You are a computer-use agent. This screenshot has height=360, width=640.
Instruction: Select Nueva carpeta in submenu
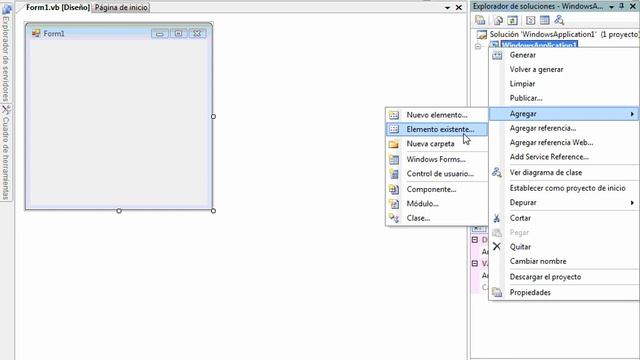(x=437, y=144)
